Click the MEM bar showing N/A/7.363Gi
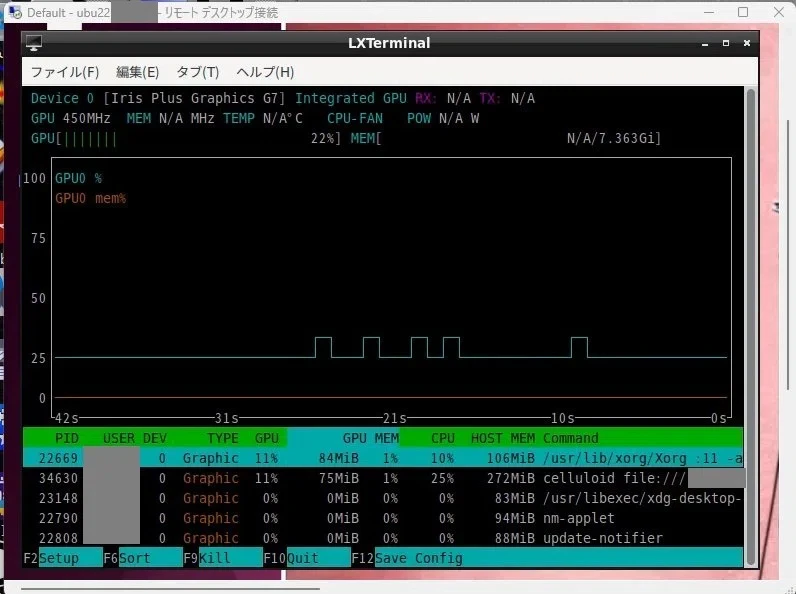Screen dimensions: 796x594 pyautogui.click(x=506, y=138)
